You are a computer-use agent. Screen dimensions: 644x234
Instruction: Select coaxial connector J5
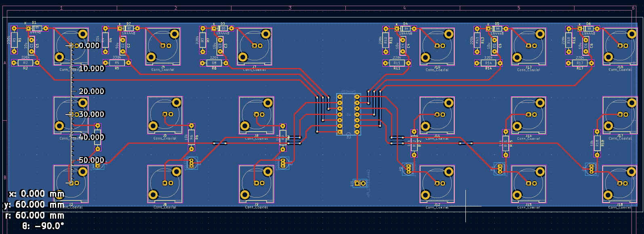click(165, 115)
